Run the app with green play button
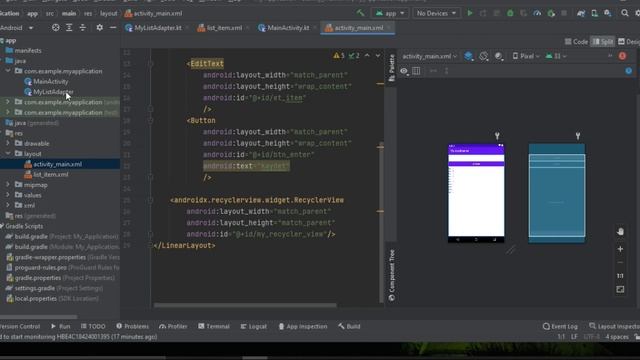This screenshot has width=640, height=360. (470, 13)
